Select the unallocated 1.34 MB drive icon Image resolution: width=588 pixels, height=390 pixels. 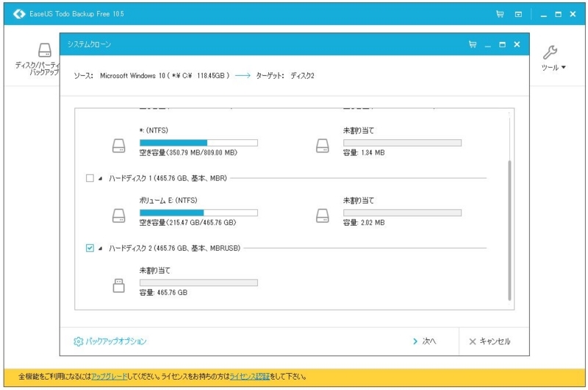click(323, 146)
